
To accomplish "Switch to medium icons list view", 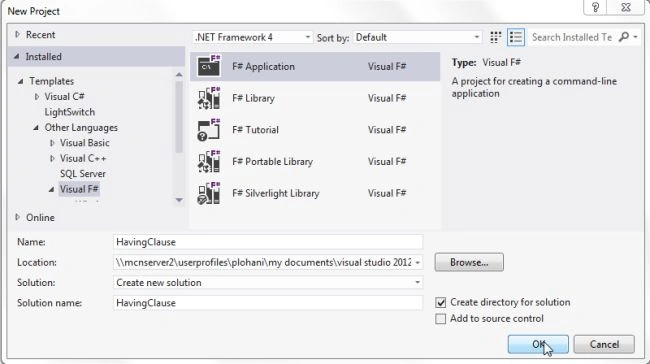I will tap(516, 37).
